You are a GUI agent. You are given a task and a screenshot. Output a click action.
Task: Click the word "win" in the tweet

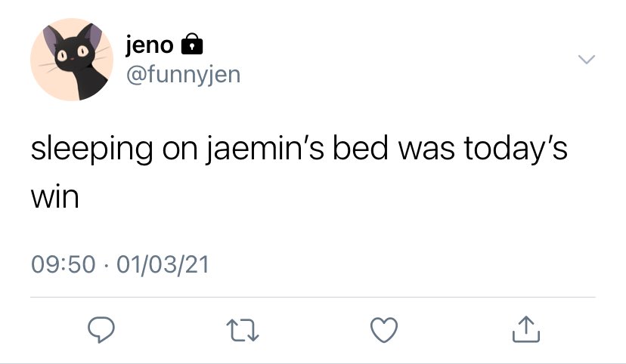click(55, 197)
